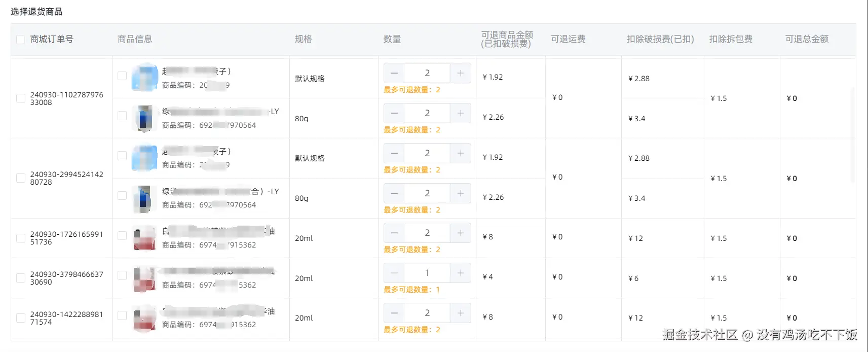Open product thumbnail in order 240930-172616599151736
The image size is (868, 352).
pyautogui.click(x=144, y=238)
